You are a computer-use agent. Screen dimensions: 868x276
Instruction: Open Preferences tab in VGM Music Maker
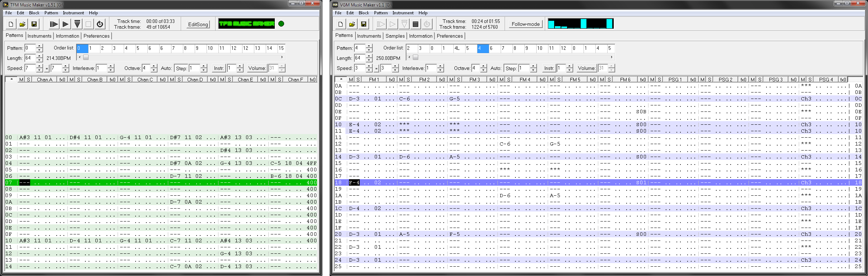tap(450, 36)
